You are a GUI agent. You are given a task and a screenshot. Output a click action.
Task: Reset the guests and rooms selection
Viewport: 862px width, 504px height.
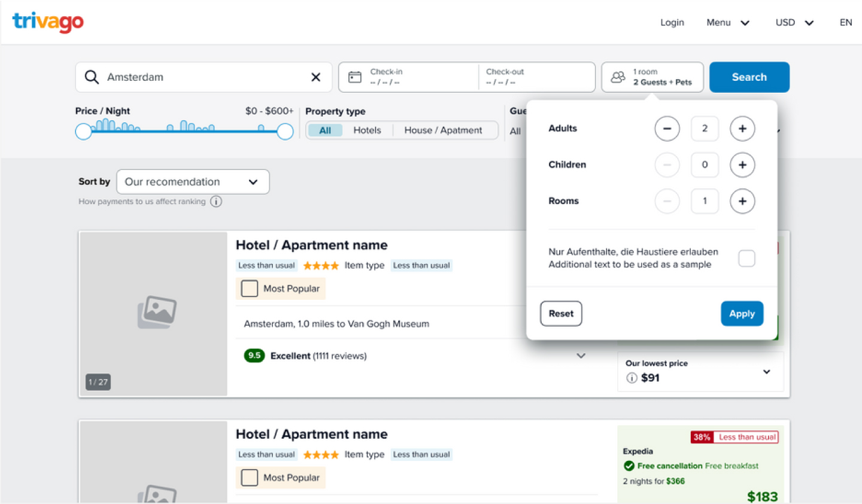click(x=561, y=314)
